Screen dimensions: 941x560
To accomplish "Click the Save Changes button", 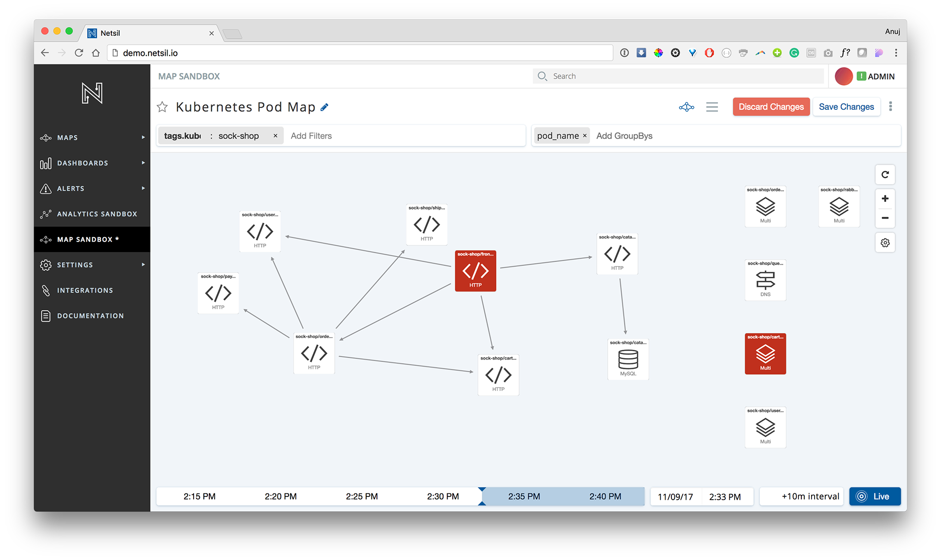I will coord(846,107).
